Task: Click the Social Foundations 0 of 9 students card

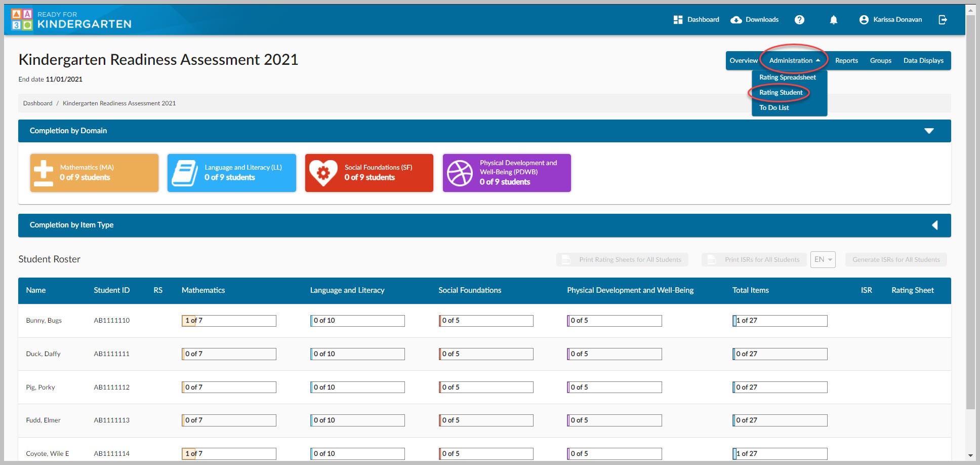Action: pyautogui.click(x=369, y=173)
